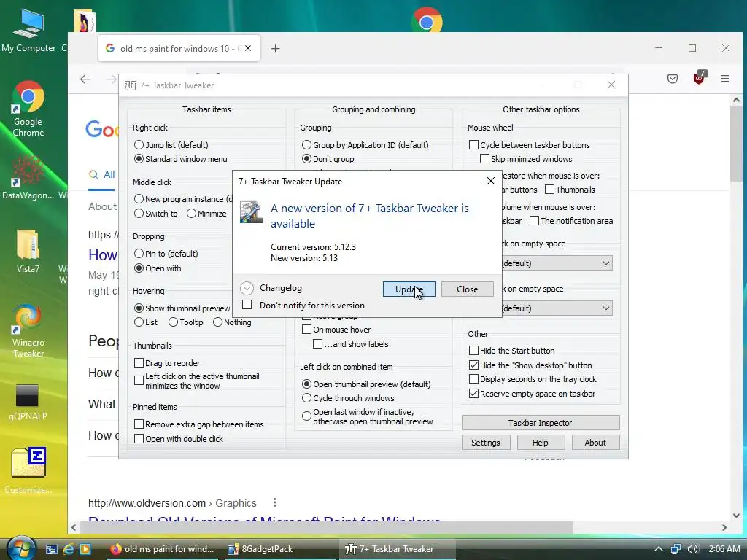
Task: Open My Computer desktop icon
Action: 28,29
